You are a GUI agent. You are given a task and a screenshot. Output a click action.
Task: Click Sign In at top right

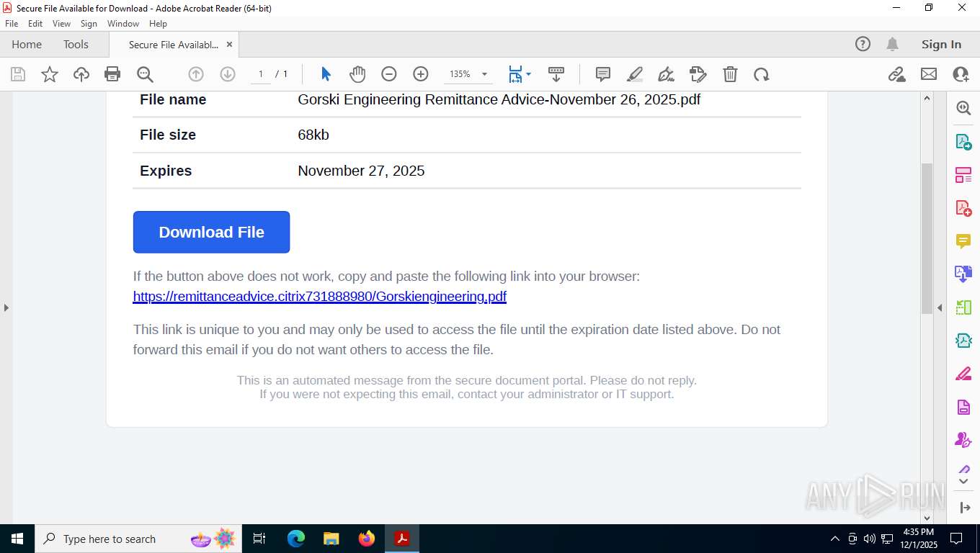click(941, 44)
